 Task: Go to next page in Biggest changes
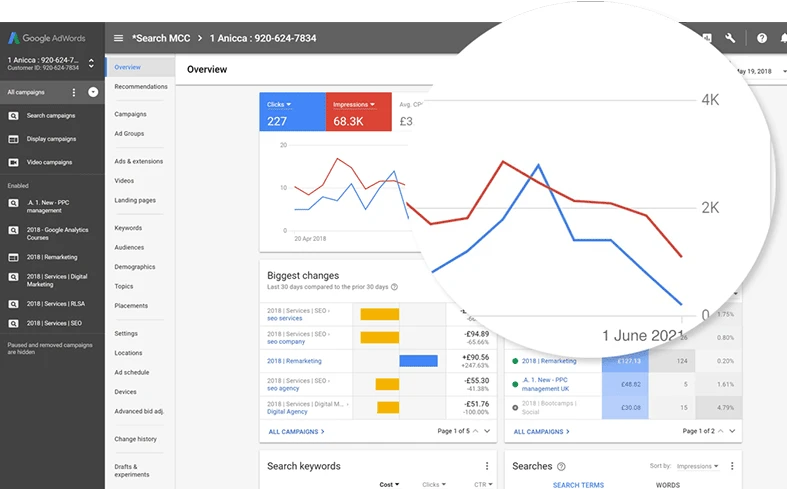coord(487,431)
